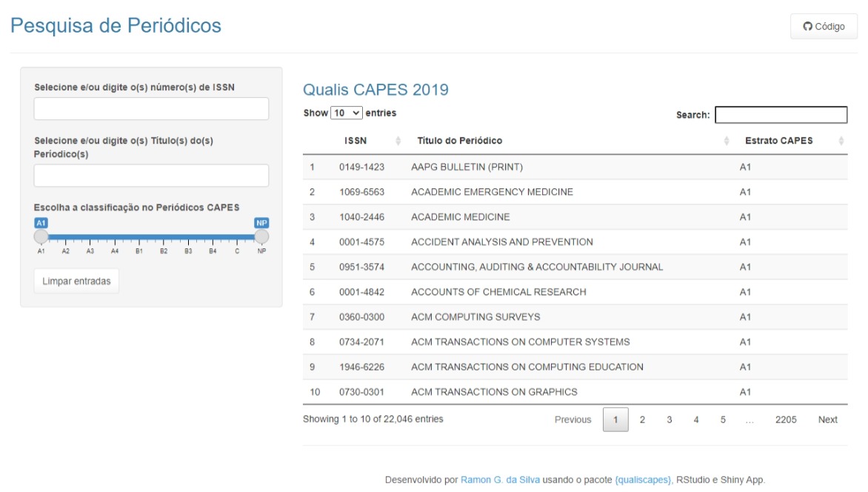Viewport: 868px width, 492px height.
Task: Focus the table Search box
Action: (781, 115)
